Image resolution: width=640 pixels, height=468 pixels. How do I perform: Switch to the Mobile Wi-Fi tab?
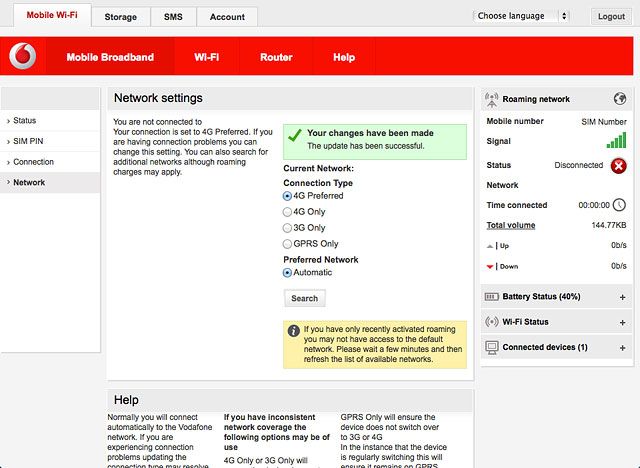(52, 15)
